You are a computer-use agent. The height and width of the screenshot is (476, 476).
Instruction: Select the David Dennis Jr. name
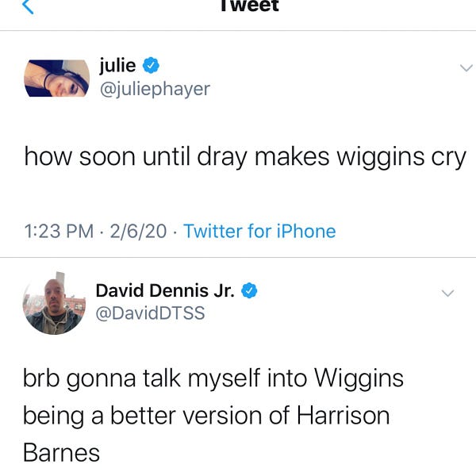[x=165, y=290]
